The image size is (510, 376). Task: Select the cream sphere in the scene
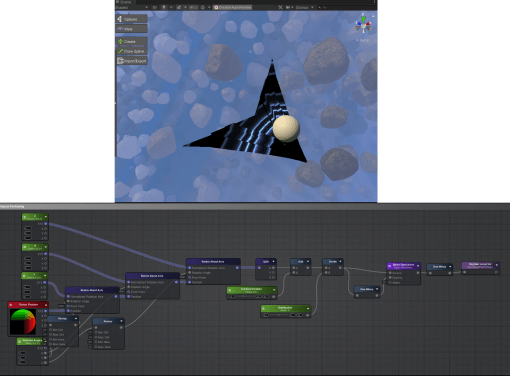(x=286, y=129)
